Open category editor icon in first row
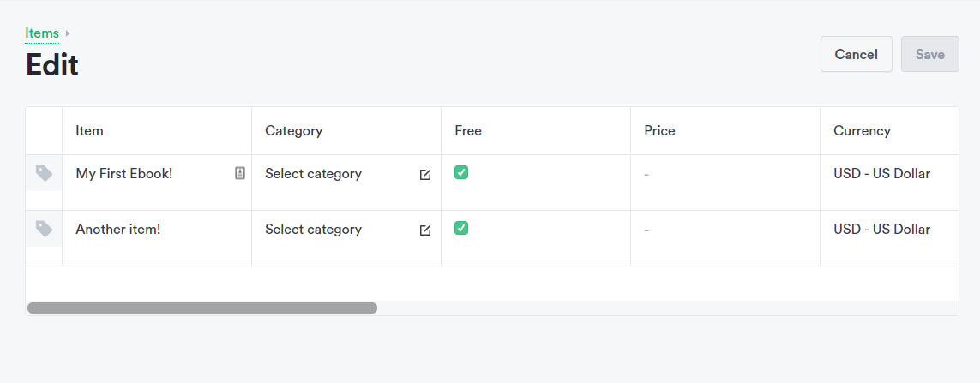Image resolution: width=980 pixels, height=383 pixels. (425, 175)
